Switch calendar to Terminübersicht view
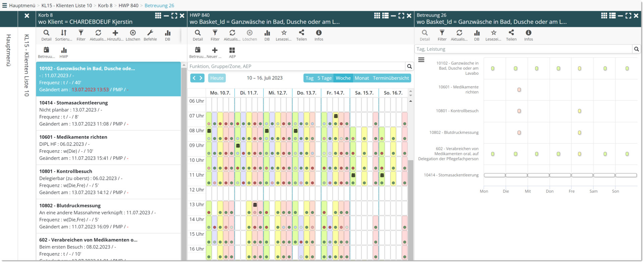This screenshot has width=644, height=263. (x=391, y=78)
